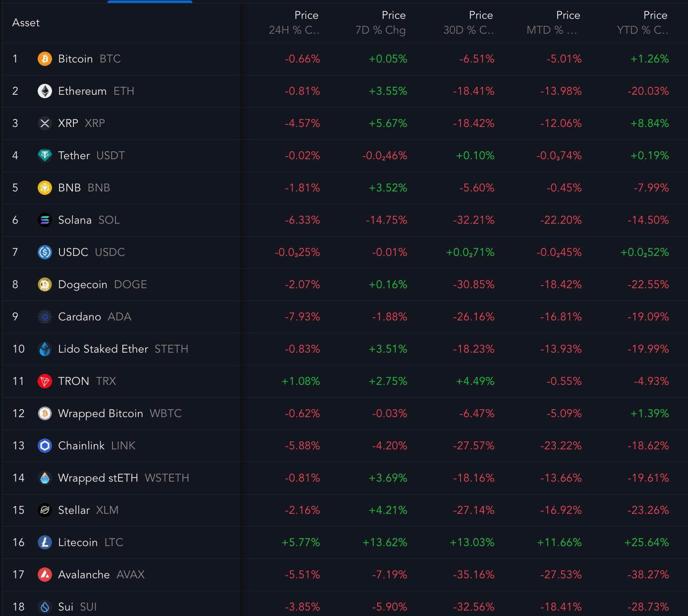Open the Wrapped Bitcoin WBTC name

pyautogui.click(x=120, y=414)
